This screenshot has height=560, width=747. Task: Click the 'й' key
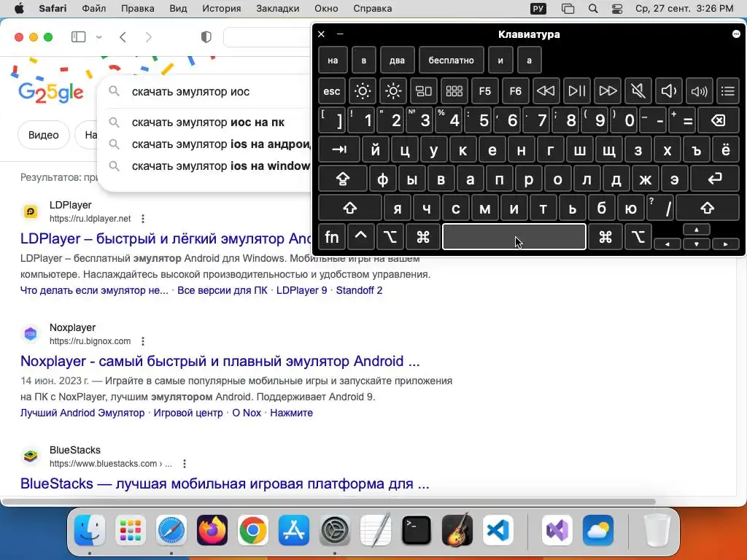pyautogui.click(x=376, y=150)
